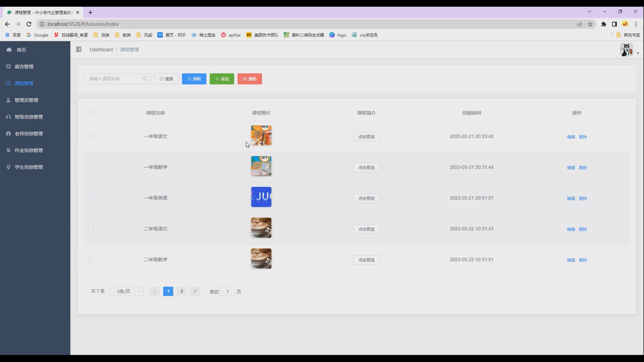Collapse sidebar with hamburger menu icon

pyautogui.click(x=79, y=50)
